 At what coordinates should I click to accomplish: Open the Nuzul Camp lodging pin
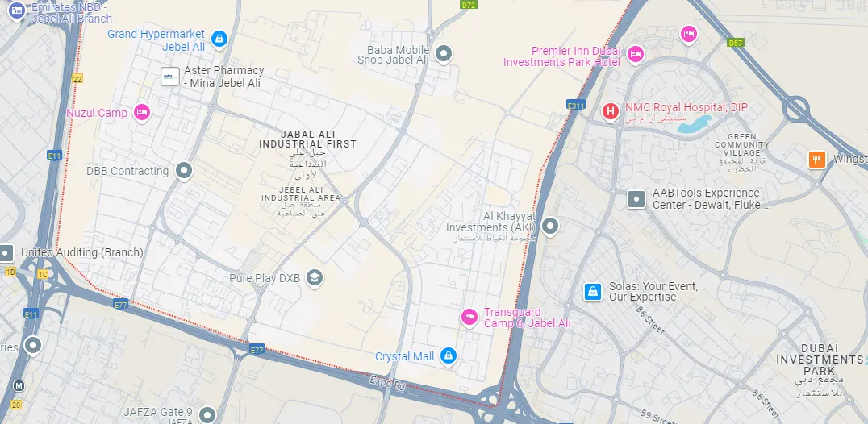tap(142, 113)
